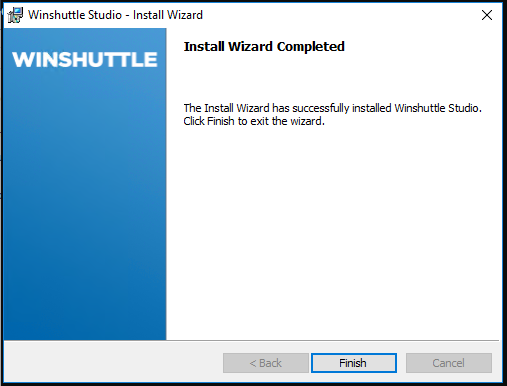The image size is (507, 386).
Task: Click the grey button bar left of Back
Action: (113, 363)
